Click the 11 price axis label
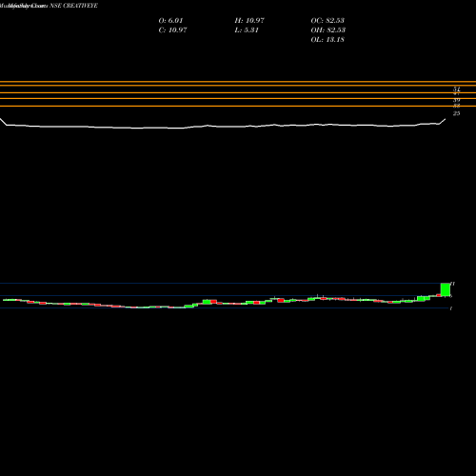 tap(453, 284)
